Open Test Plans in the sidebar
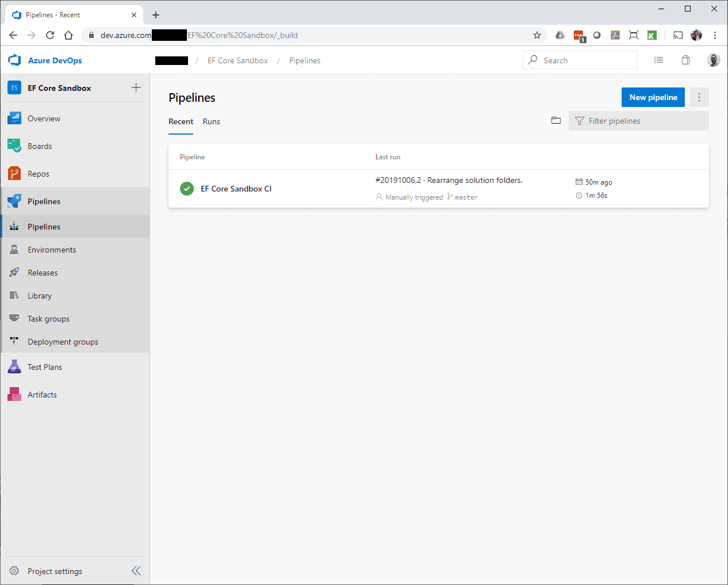The width and height of the screenshot is (728, 585). (44, 367)
